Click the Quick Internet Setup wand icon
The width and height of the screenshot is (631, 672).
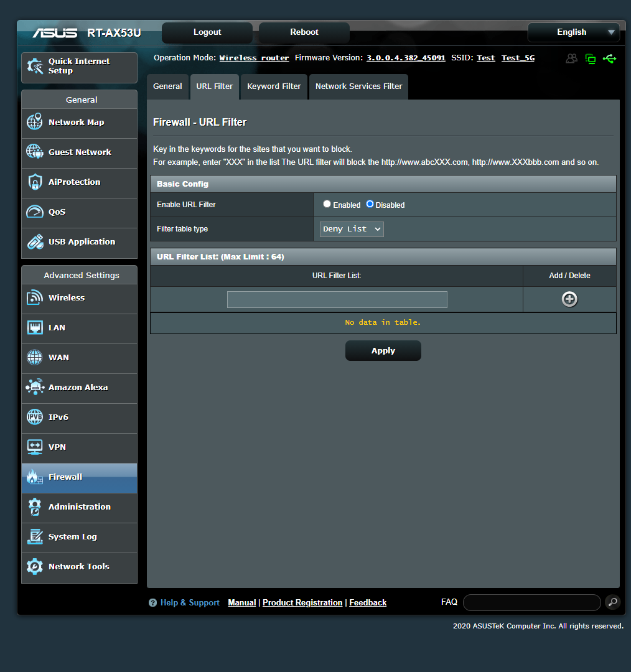tap(35, 66)
